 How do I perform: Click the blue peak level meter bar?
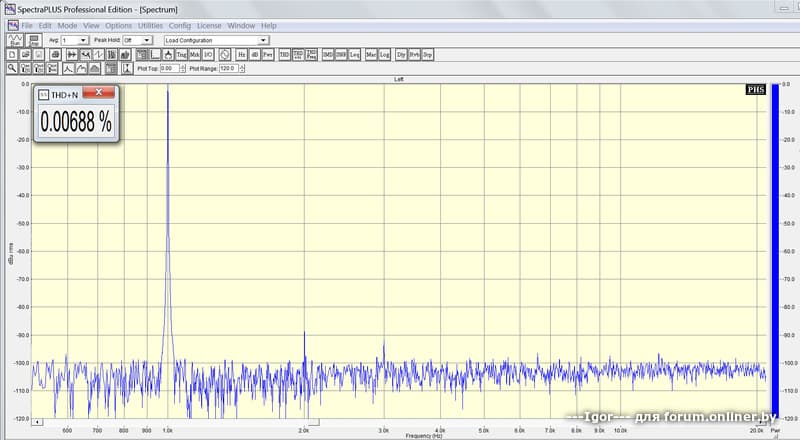click(775, 250)
